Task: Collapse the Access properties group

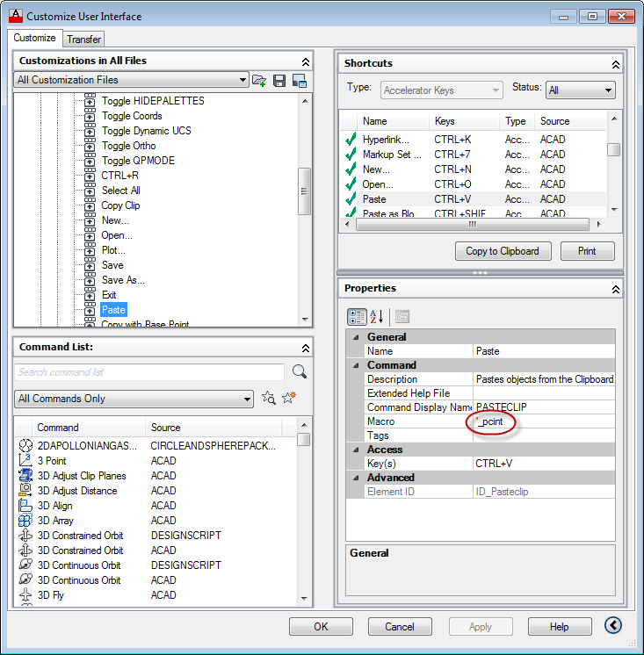Action: [x=356, y=450]
